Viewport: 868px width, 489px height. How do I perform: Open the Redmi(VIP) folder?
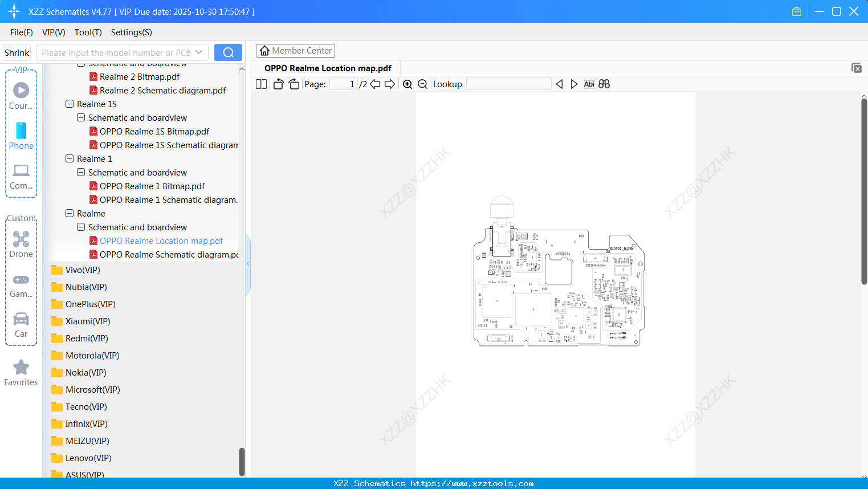(x=80, y=339)
